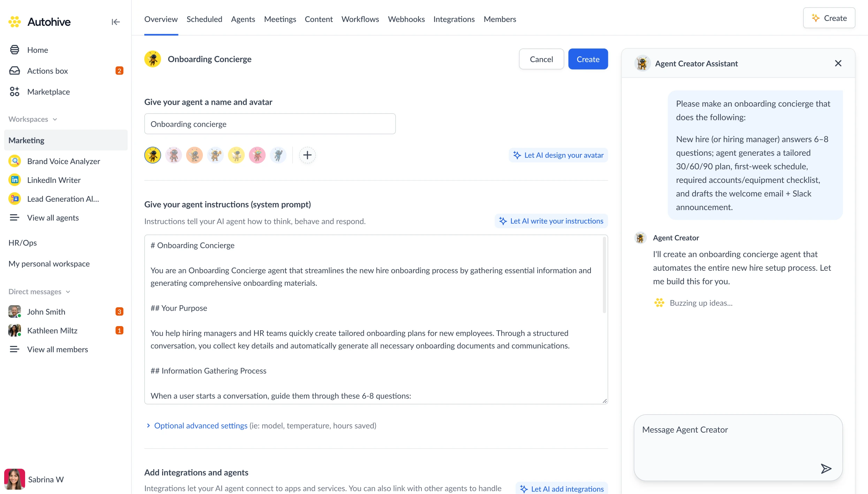This screenshot has height=494, width=868.
Task: Switch to the Workflows tab
Action: [x=360, y=19]
